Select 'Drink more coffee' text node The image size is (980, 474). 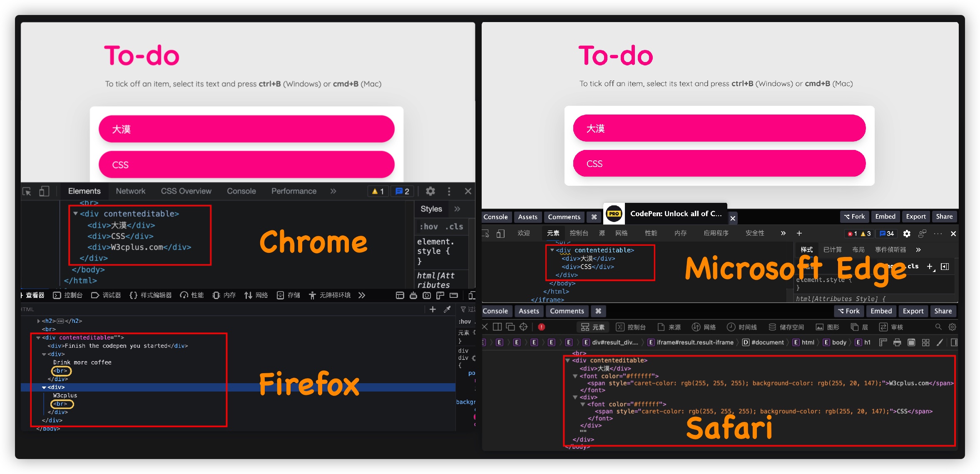tap(82, 362)
